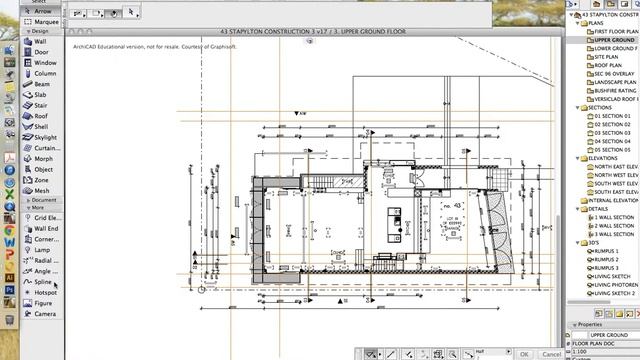Open FIRST FLOOR PLAN view
Viewport: 640px width, 360px height.
click(x=612, y=31)
